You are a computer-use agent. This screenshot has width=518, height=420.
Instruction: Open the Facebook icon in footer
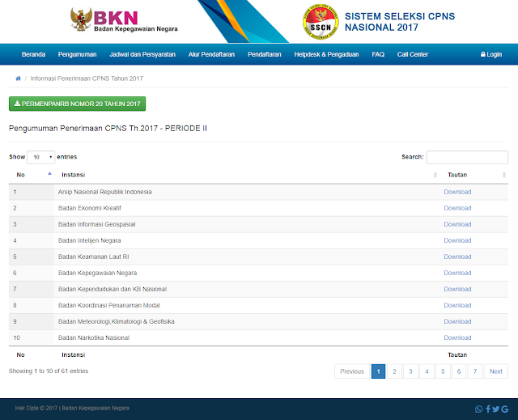(488, 409)
